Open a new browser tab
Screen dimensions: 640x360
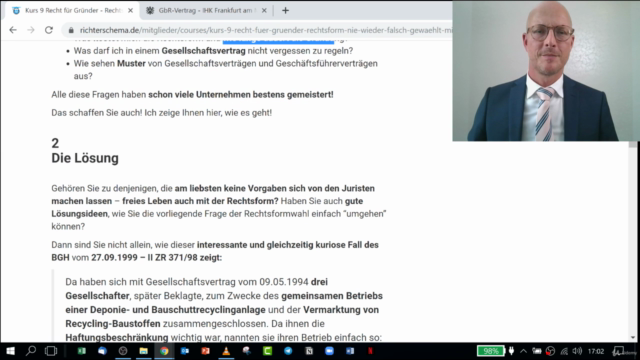(x=285, y=11)
